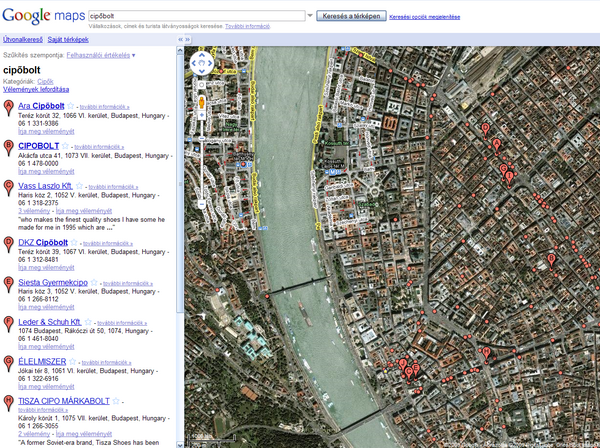Star the Leder & Schuh Kft result
This screenshot has width=600, height=448.
tap(88, 322)
